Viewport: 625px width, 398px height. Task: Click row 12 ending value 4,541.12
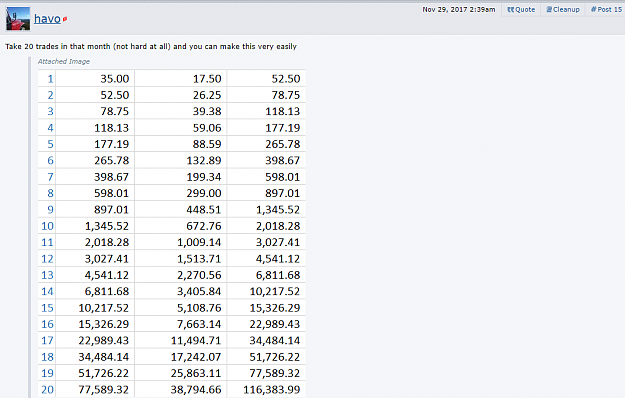click(266, 259)
